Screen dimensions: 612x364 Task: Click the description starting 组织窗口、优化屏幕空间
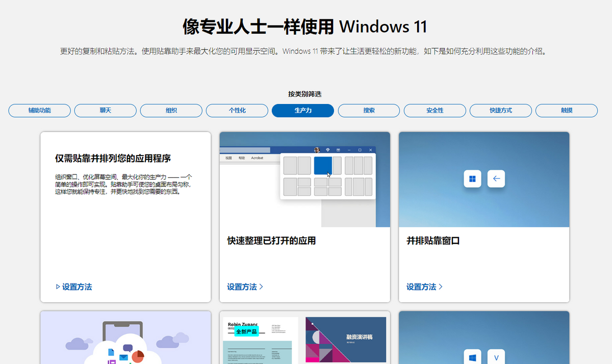[x=124, y=184]
